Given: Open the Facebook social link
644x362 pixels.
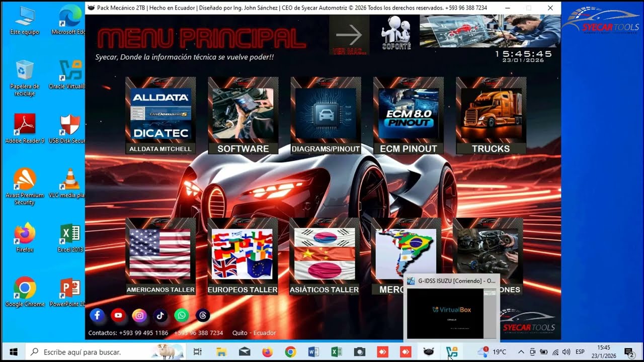Looking at the screenshot, I should click(97, 315).
